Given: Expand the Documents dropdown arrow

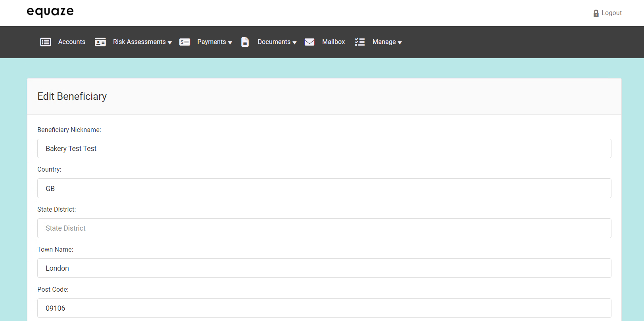Looking at the screenshot, I should coord(294,43).
